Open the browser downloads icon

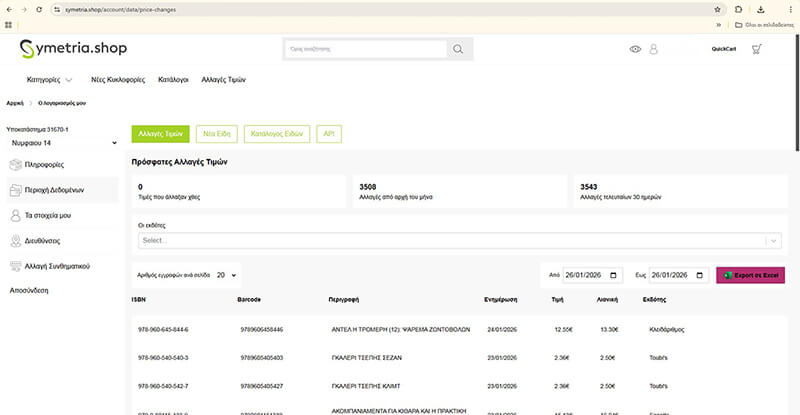point(760,9)
